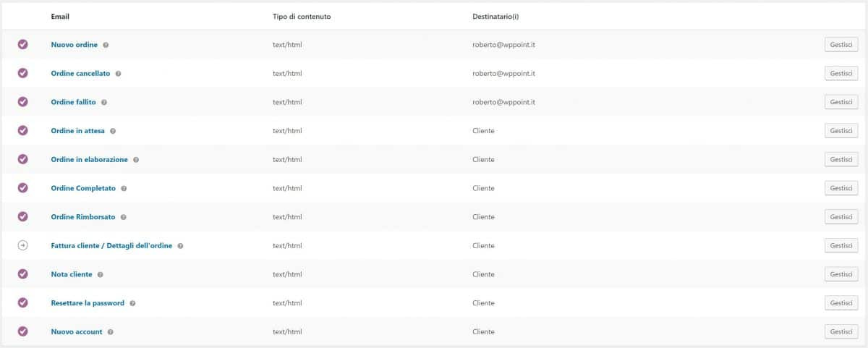Click help icon next to Ordine in elaborazione
The width and height of the screenshot is (868, 348).
[x=136, y=160]
